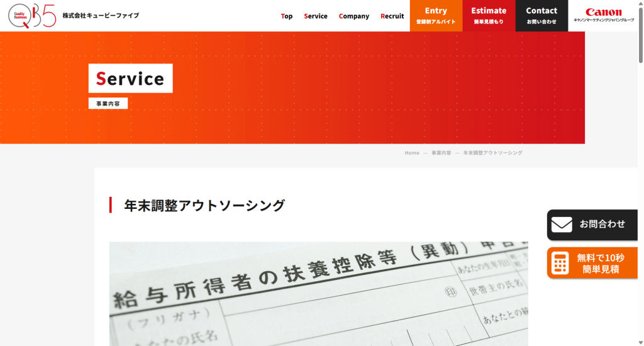The height and width of the screenshot is (346, 644).
Task: Click the envelope icon on お問合わせ button
Action: click(x=562, y=225)
